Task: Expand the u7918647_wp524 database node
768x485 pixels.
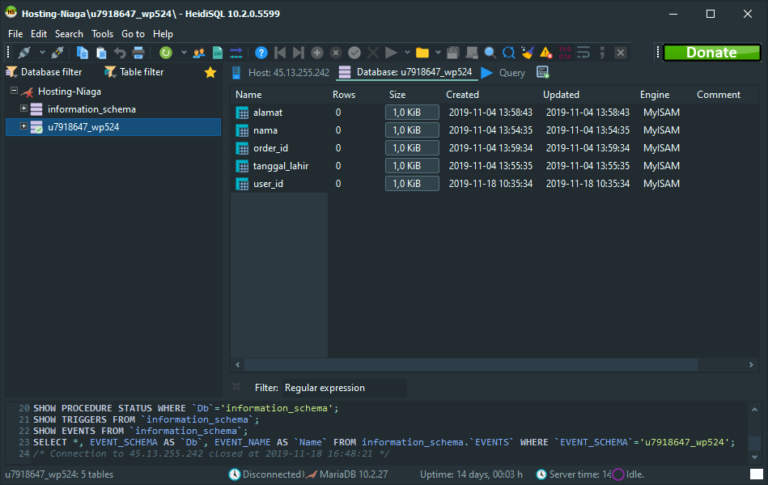Action: pyautogui.click(x=23, y=126)
